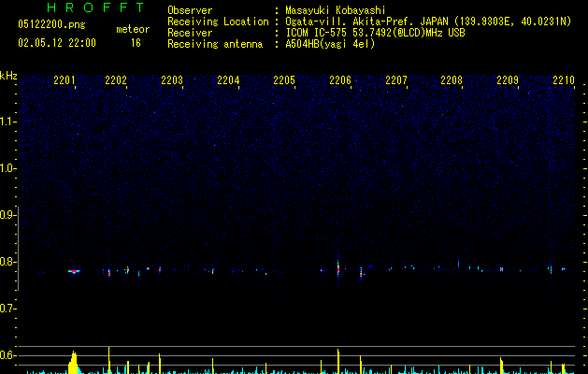Click the receiver ICOM IC-575 text

375,33
